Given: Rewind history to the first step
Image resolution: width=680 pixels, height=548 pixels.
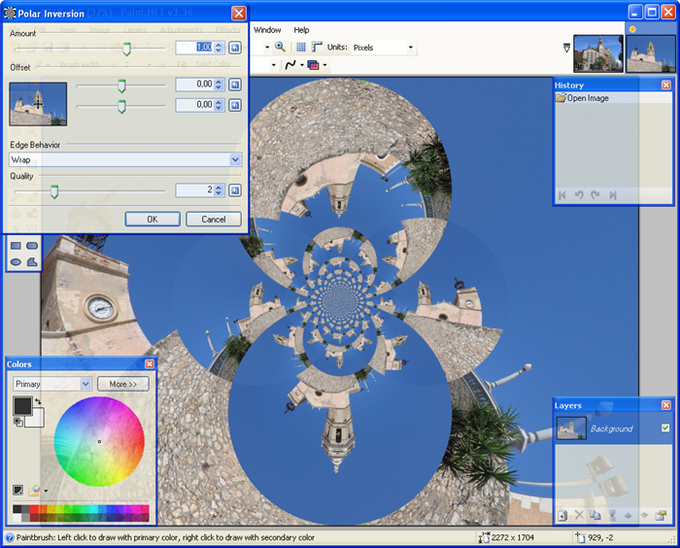Looking at the screenshot, I should (562, 195).
